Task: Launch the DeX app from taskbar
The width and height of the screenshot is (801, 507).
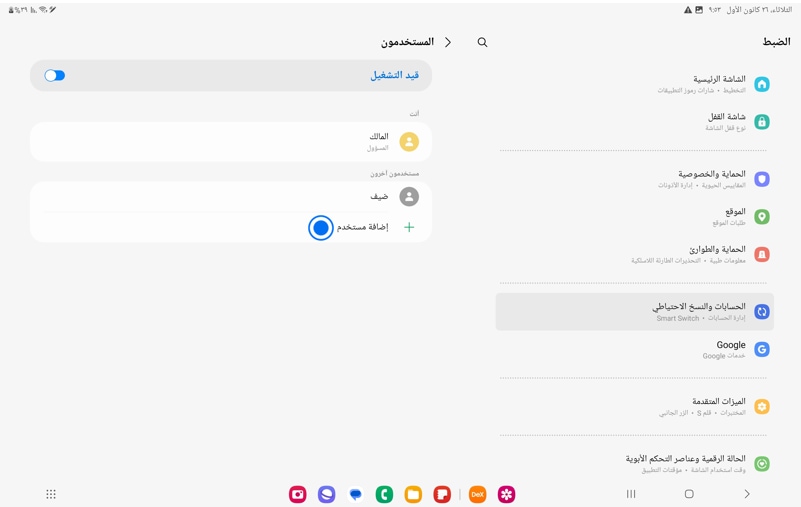Action: [x=477, y=494]
